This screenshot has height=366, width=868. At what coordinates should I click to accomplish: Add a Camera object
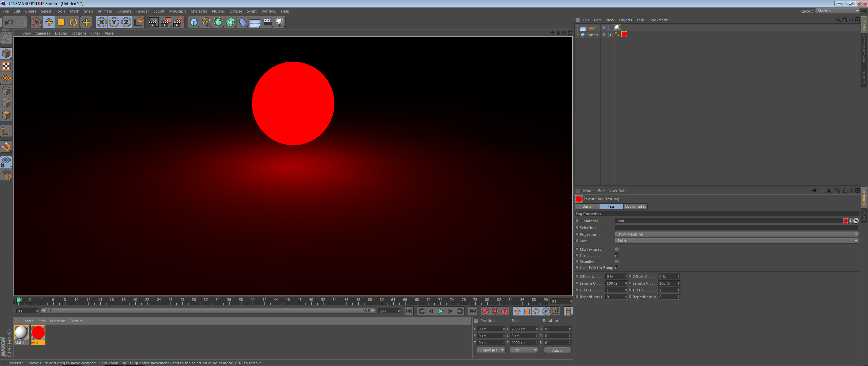(x=267, y=22)
